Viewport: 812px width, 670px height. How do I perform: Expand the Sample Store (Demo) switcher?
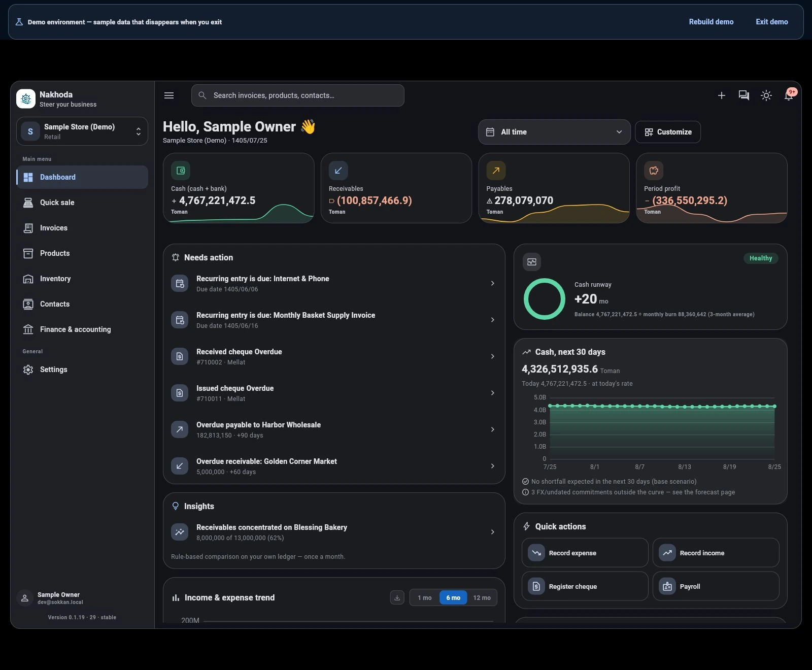[x=82, y=131]
